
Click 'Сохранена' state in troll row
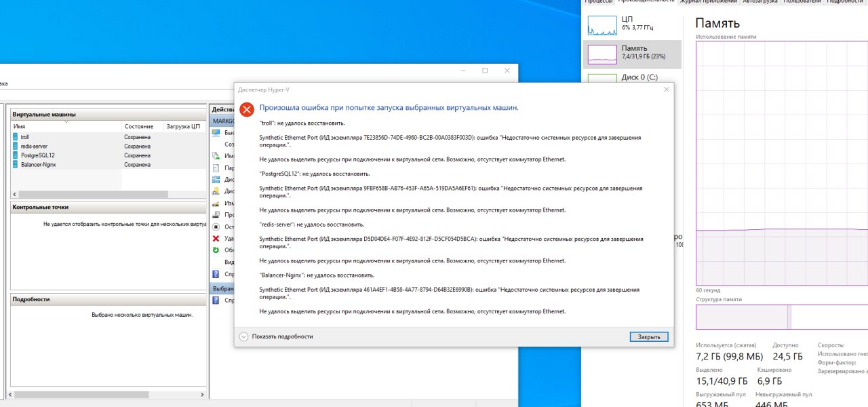137,137
